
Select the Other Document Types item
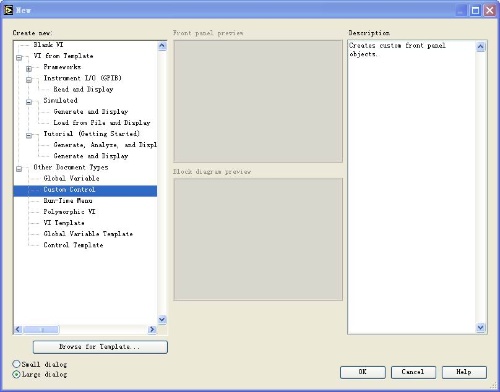coord(71,167)
